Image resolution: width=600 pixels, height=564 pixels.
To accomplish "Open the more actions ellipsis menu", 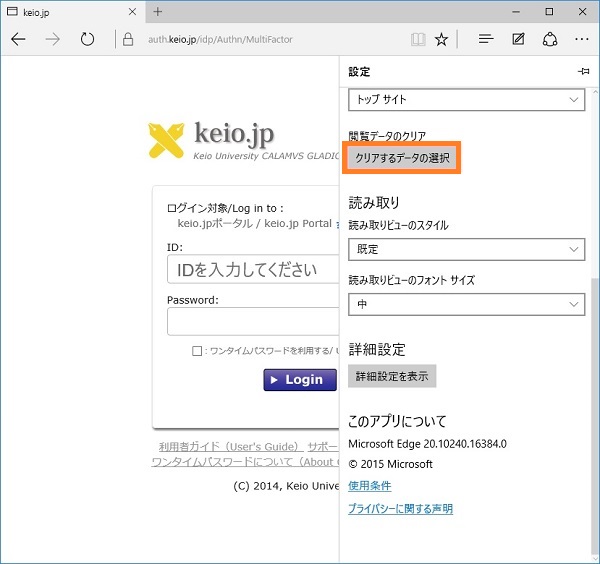I will (x=581, y=40).
